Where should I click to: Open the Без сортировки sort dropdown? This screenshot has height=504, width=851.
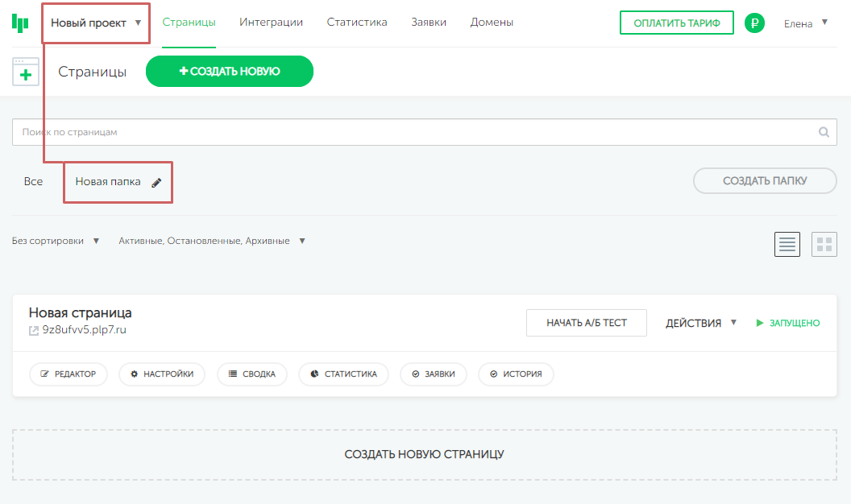56,241
